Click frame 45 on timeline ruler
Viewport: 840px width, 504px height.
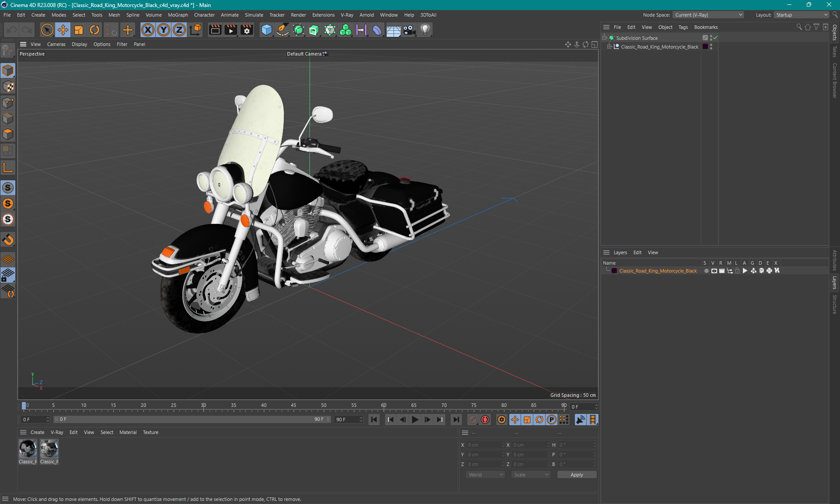click(293, 406)
